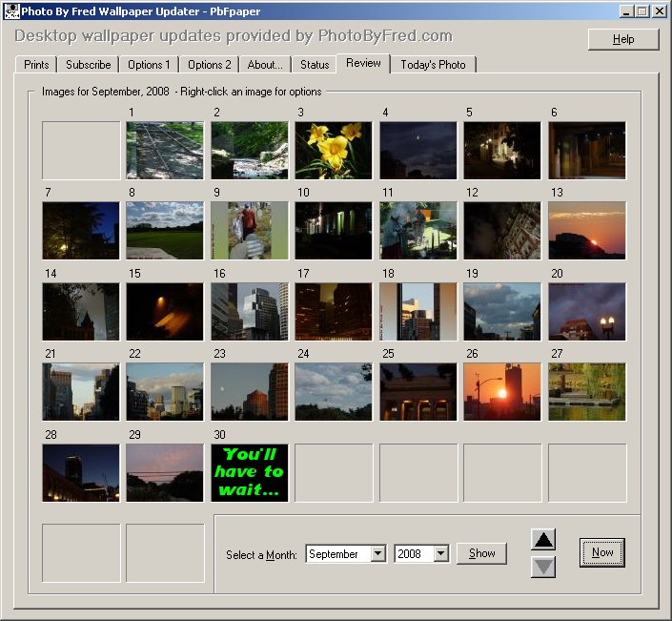Click the down arrow month navigation icon

point(543,567)
